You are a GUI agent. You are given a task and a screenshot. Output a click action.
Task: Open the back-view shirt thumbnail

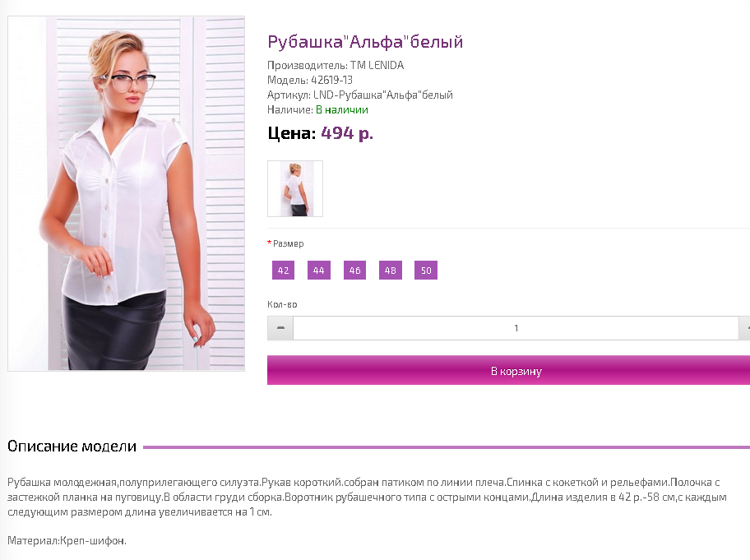tap(295, 189)
